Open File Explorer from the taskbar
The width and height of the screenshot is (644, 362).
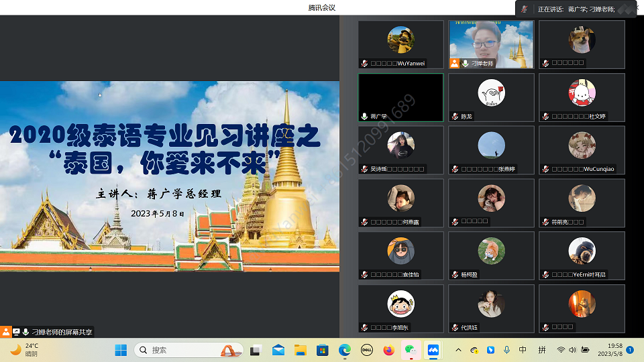pos(301,350)
